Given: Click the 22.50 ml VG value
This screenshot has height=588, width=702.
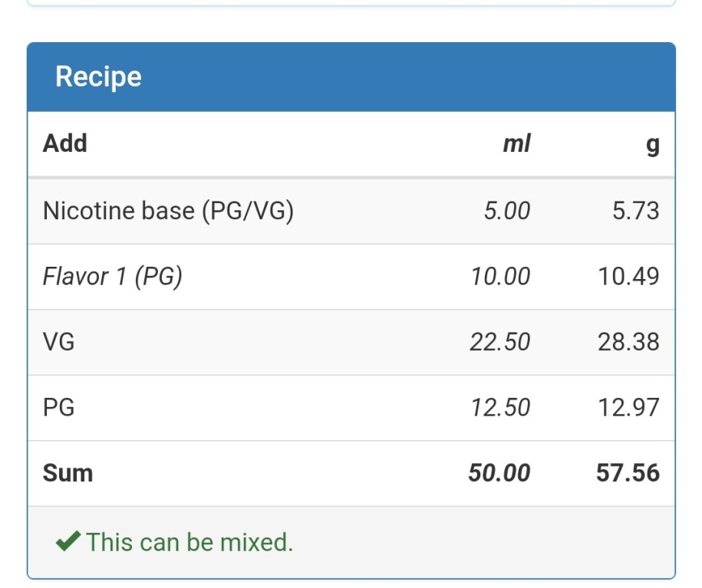Looking at the screenshot, I should (500, 342).
